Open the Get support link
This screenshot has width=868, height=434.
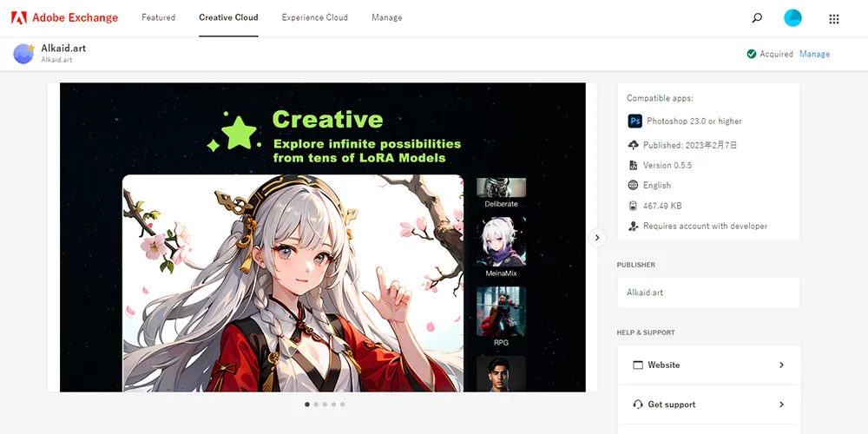(708, 404)
